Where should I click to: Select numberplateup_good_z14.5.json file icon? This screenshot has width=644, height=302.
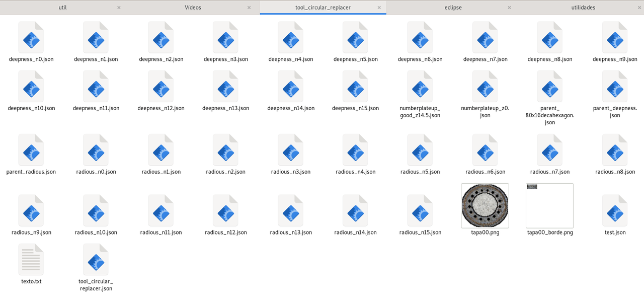(x=420, y=86)
